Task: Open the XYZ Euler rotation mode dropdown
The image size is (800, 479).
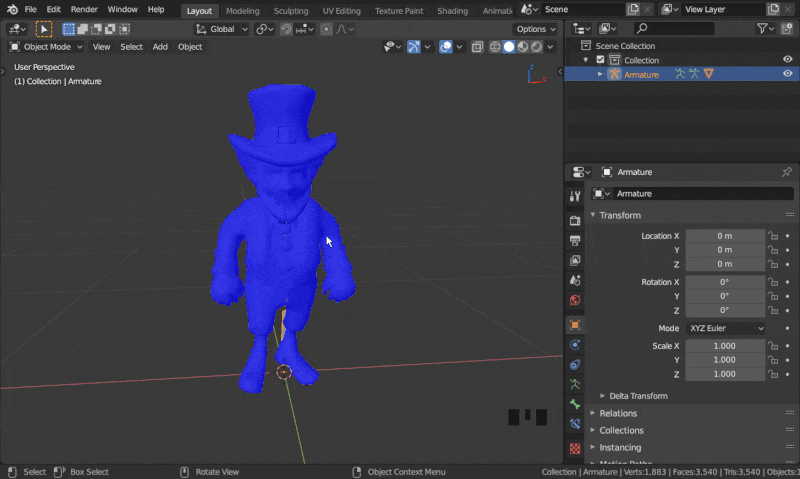Action: [x=725, y=328]
